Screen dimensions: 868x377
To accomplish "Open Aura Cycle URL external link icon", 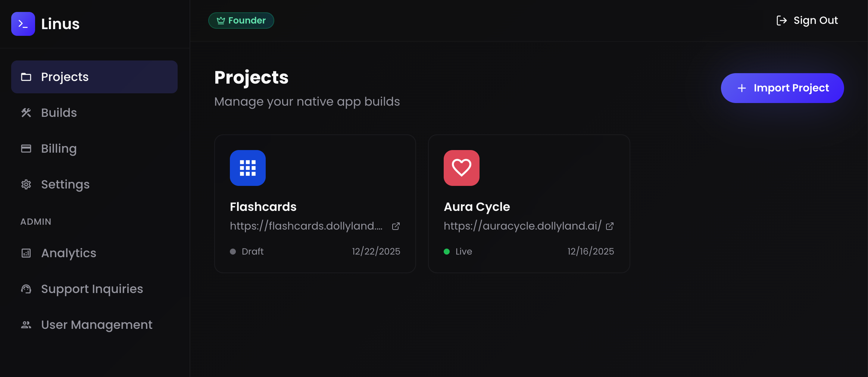I will coord(610,226).
